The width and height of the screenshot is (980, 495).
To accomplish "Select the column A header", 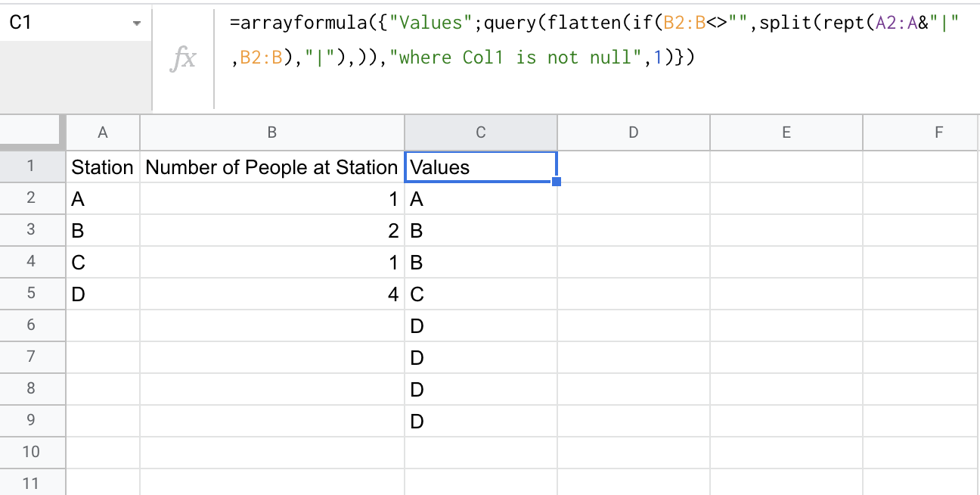I will click(x=103, y=132).
